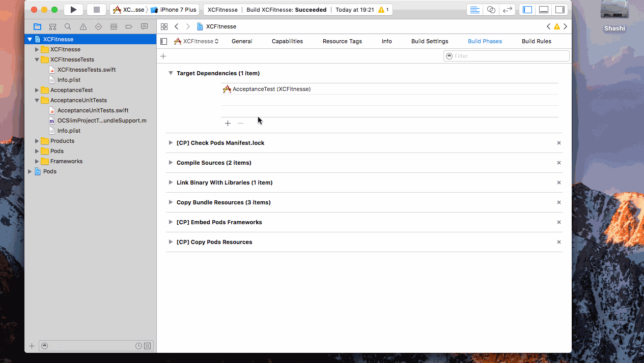Open XCFitnesseTests.swift file

click(87, 70)
